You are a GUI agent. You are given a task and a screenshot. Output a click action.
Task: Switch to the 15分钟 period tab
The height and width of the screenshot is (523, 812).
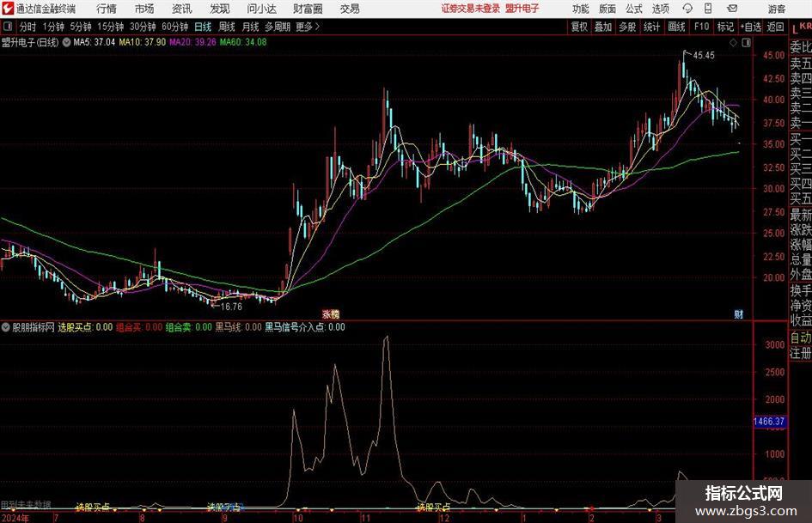(110, 27)
